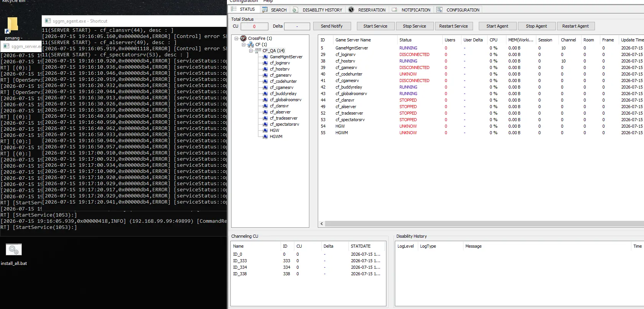Go to the CONFIGURATION tab
This screenshot has height=309, width=644.
(x=458, y=10)
